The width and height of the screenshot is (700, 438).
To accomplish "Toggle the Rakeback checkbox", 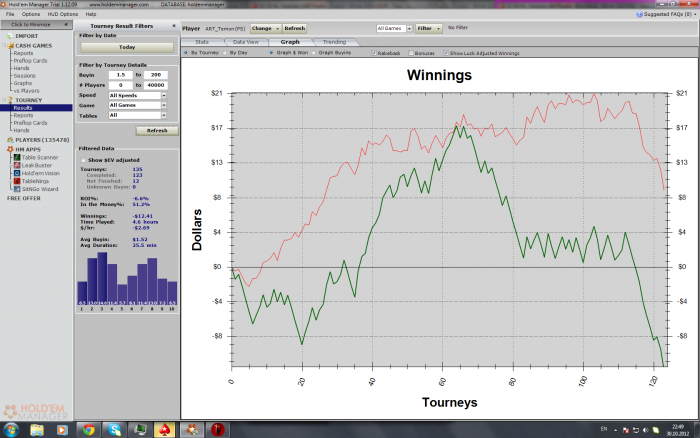I will coord(374,53).
